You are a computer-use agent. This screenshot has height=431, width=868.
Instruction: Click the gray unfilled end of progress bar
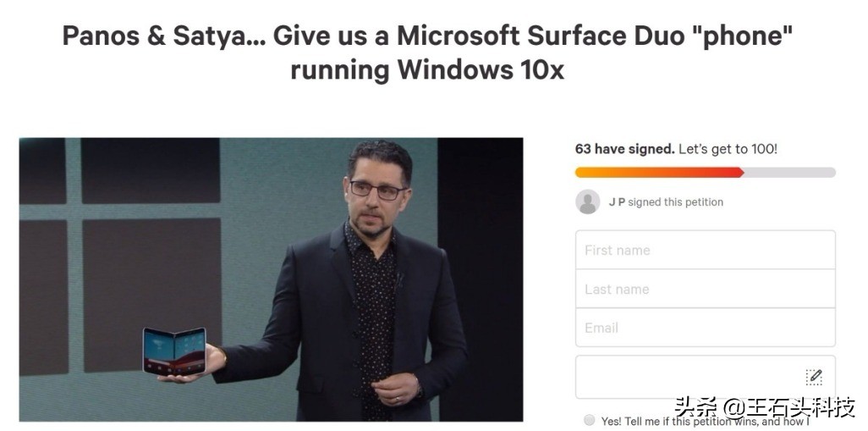tap(789, 172)
